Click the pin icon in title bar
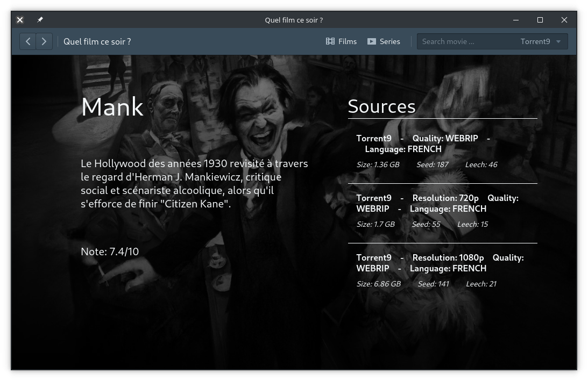The image size is (588, 381). 40,20
